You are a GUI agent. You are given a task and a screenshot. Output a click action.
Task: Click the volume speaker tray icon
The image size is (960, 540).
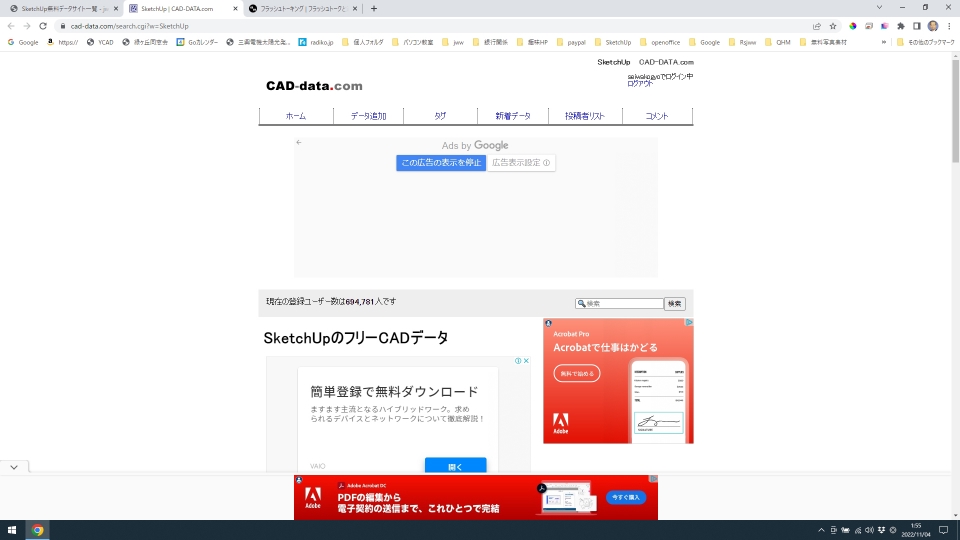click(869, 530)
